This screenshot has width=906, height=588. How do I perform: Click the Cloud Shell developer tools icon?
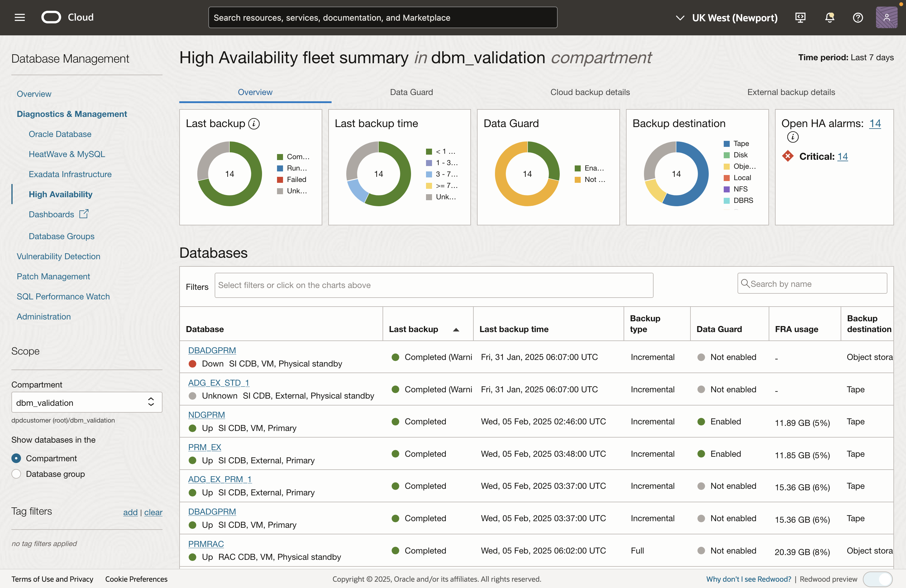click(800, 17)
